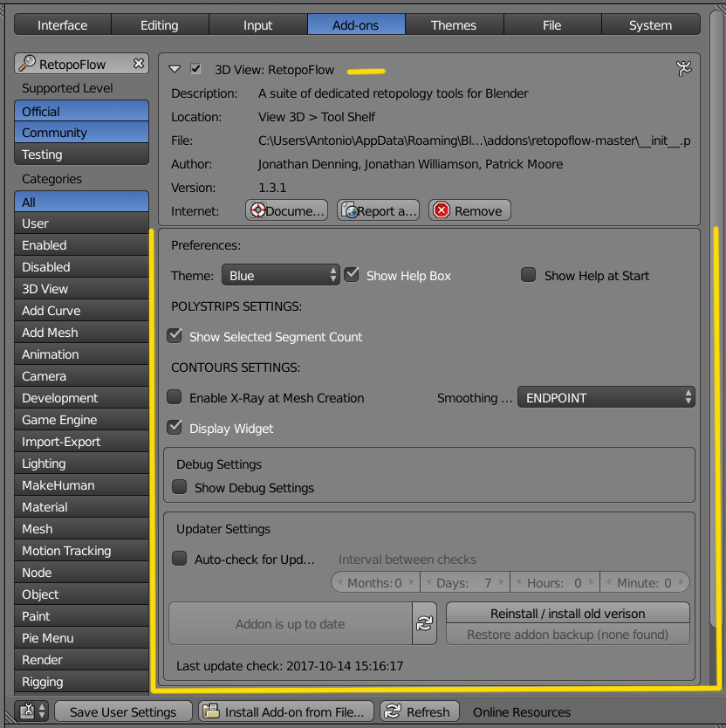Adjust the Hours interval field
The height and width of the screenshot is (728, 726).
click(x=555, y=582)
